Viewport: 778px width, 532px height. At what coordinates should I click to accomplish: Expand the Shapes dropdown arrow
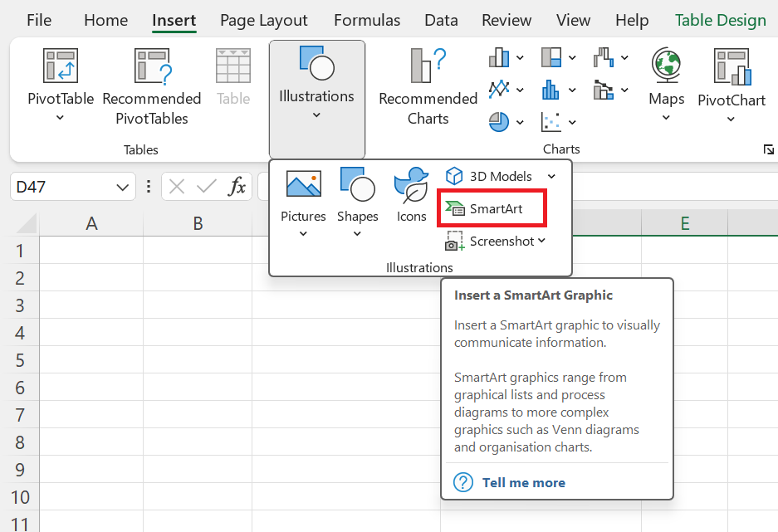(357, 233)
